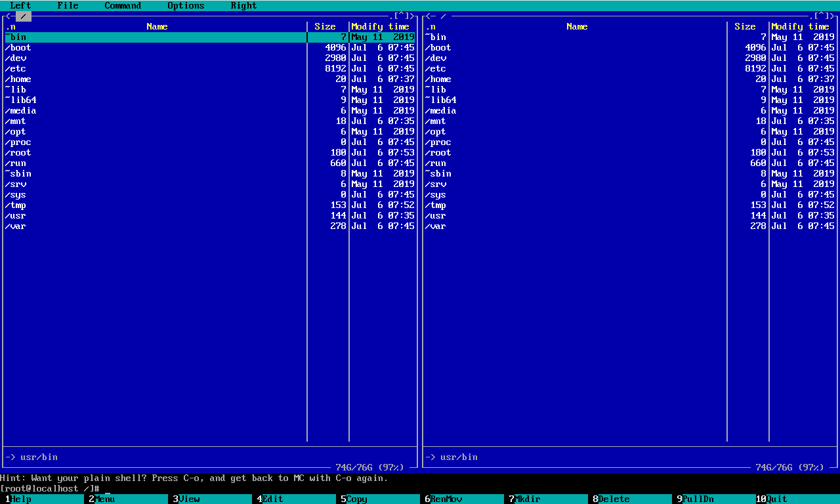Viewport: 840px width, 504px height.
Task: Select ~lib64 in right panel
Action: pyautogui.click(x=629, y=100)
